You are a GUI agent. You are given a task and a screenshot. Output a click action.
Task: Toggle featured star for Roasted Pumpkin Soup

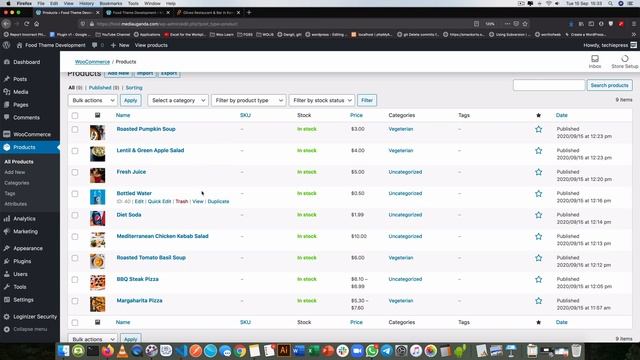(x=538, y=129)
